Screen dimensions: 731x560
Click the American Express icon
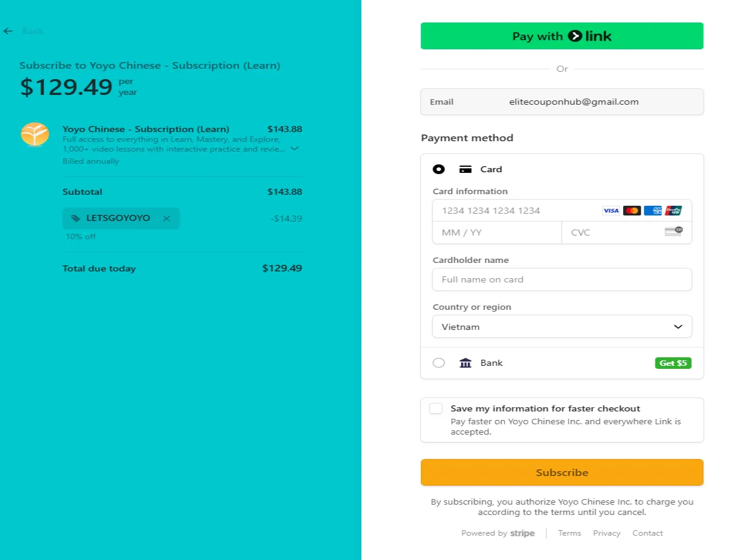click(652, 211)
